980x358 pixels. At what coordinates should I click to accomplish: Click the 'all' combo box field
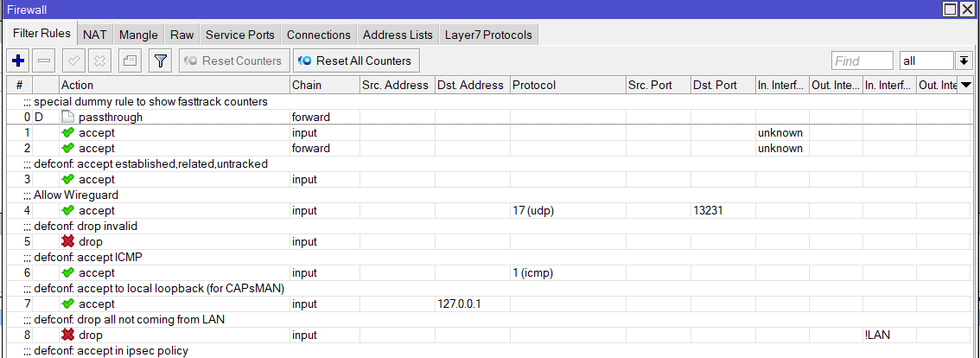tap(925, 61)
